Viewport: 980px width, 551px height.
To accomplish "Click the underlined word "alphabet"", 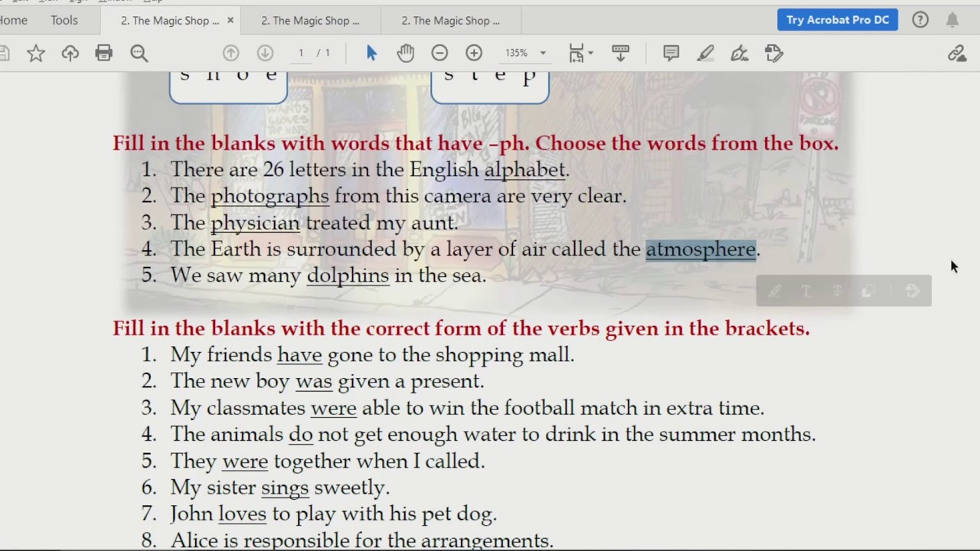I will tap(524, 170).
